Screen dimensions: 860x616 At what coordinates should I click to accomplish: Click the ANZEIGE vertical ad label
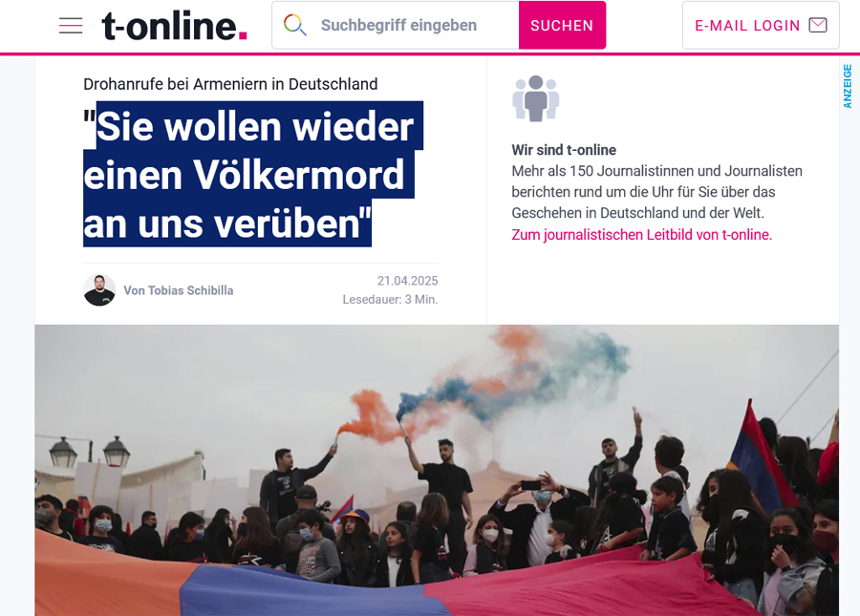[x=848, y=86]
